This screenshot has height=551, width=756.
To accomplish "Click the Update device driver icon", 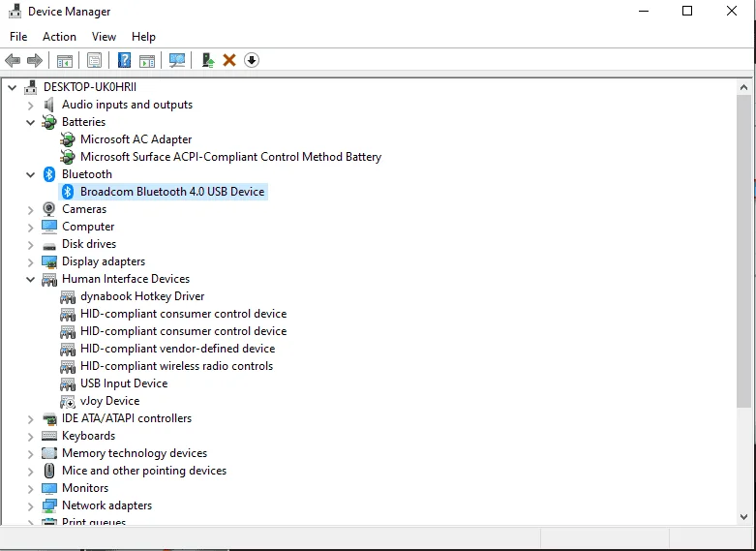I will pyautogui.click(x=208, y=60).
